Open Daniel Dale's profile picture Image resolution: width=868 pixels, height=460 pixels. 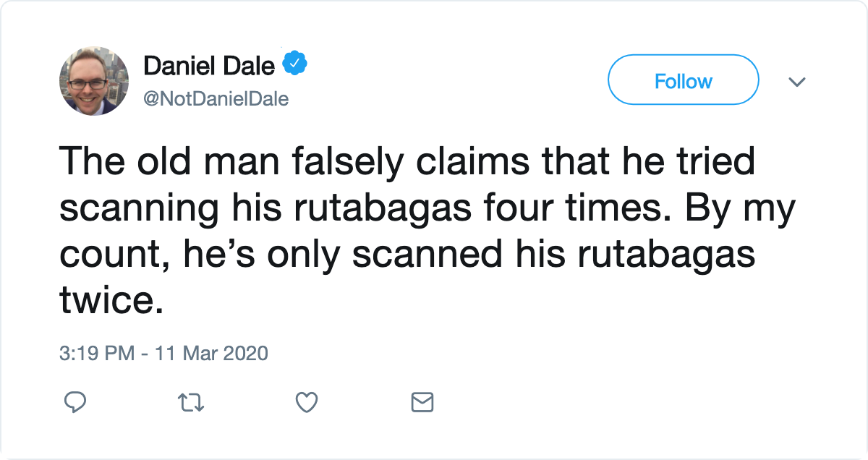point(94,81)
